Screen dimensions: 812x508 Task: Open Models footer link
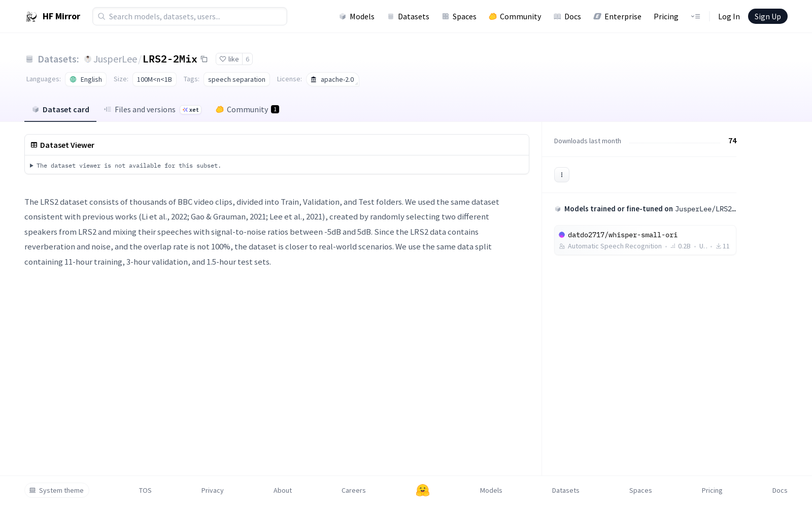click(x=491, y=490)
